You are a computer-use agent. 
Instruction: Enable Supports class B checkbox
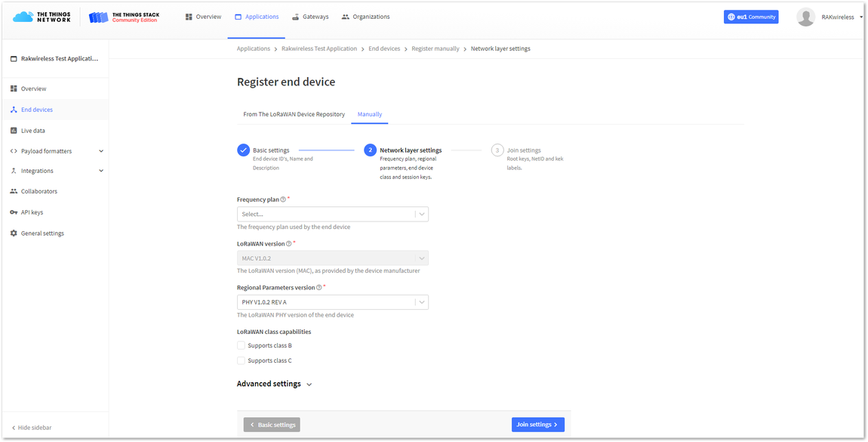coord(241,345)
